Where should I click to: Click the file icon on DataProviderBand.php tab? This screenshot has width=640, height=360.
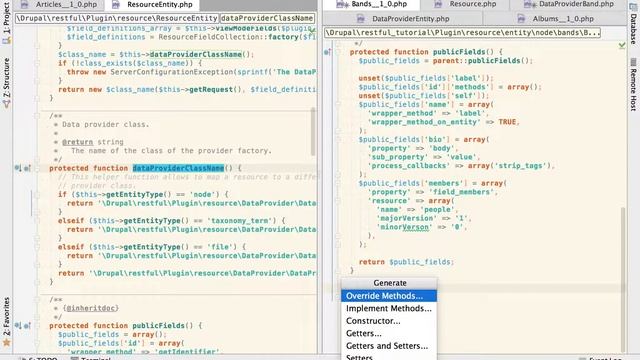click(529, 4)
